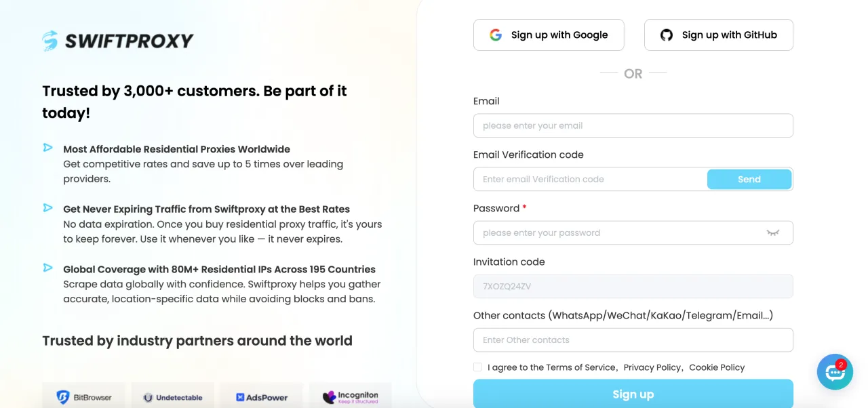Open the live chat bubble icon

[833, 371]
